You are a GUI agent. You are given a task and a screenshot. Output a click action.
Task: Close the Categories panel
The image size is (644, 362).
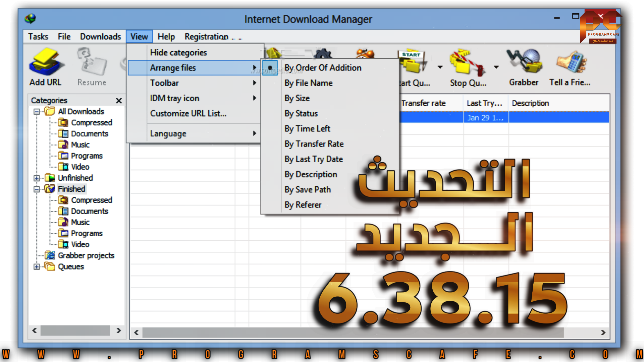tap(119, 101)
